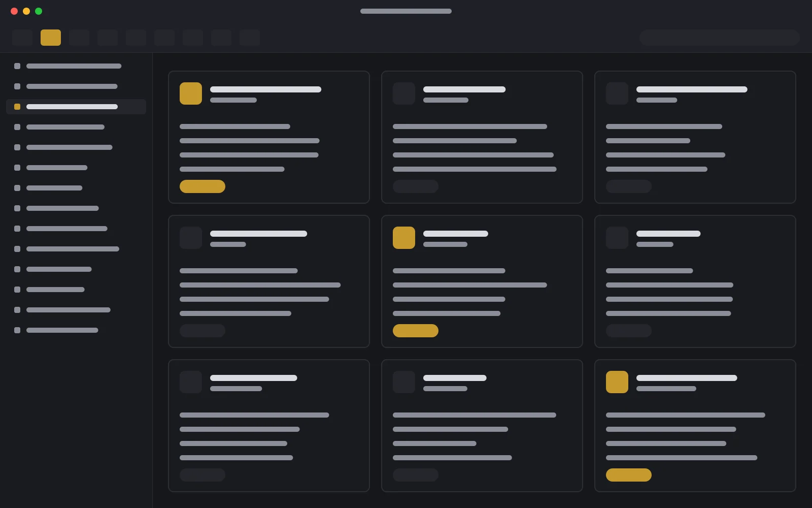Click the gray pill button in the middle-right card
Image resolution: width=812 pixels, height=508 pixels.
click(629, 331)
